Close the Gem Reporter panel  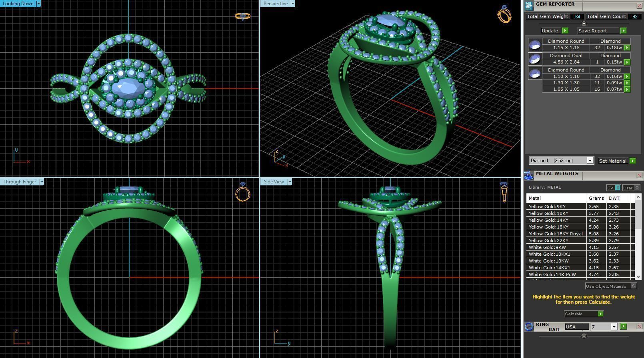[x=639, y=6]
